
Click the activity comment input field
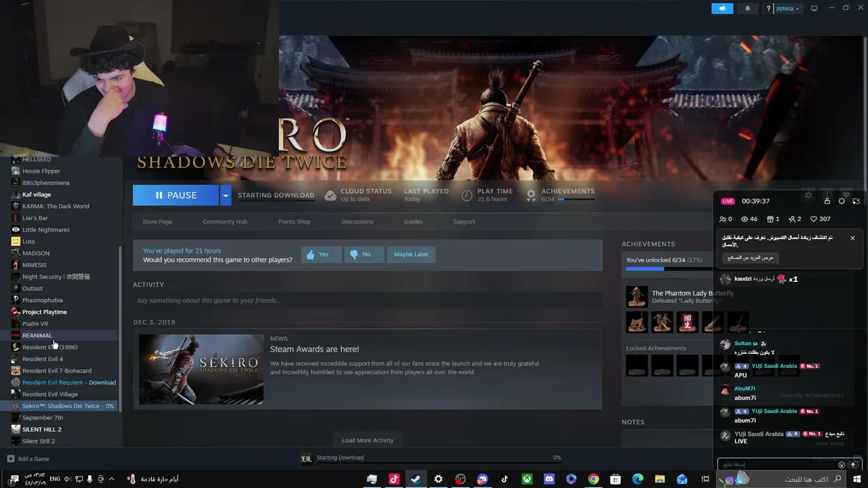coord(367,300)
